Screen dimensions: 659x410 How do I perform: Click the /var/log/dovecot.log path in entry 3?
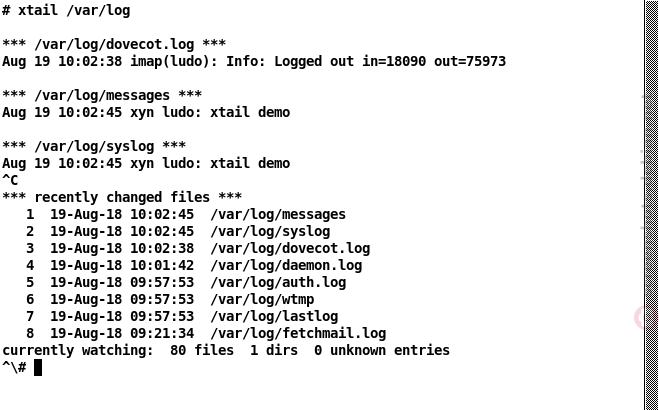(x=290, y=249)
